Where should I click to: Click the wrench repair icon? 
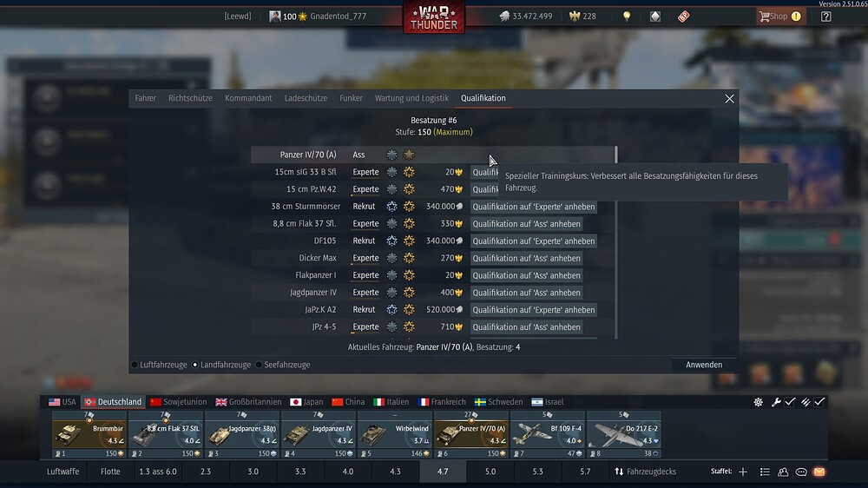point(776,402)
